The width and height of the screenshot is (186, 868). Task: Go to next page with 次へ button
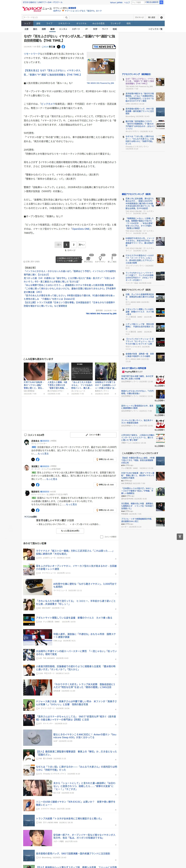(81, 245)
